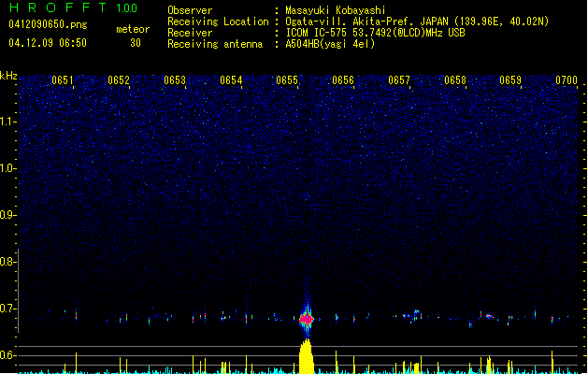Click the name Masayuki Kobayashi
Screen dimensions: 588x374
(x=336, y=10)
